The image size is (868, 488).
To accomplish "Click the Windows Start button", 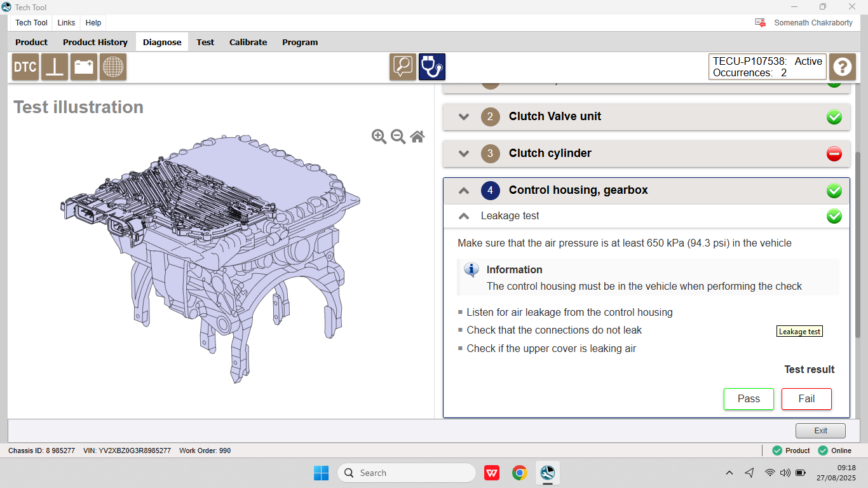I will point(321,473).
